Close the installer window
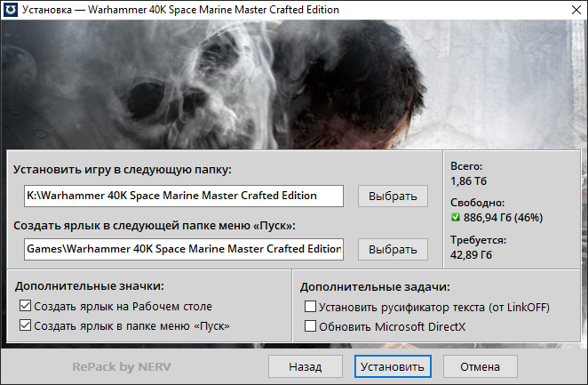Screen dimensions: 588x385 tap(568, 11)
